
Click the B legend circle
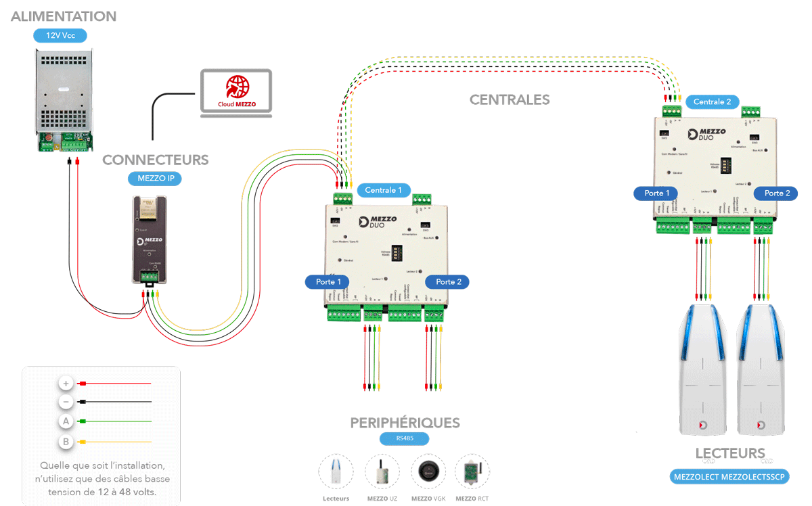coord(66,442)
